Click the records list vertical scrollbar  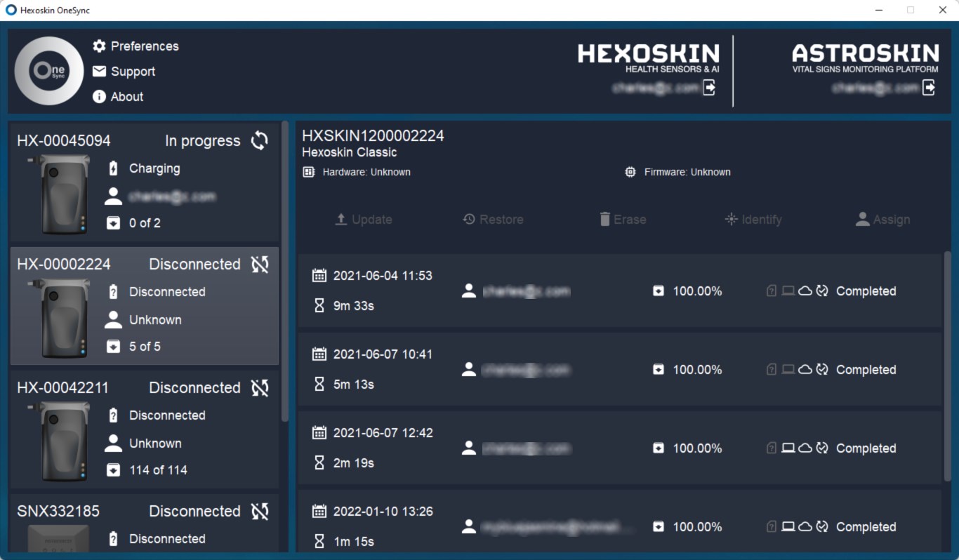(948, 366)
